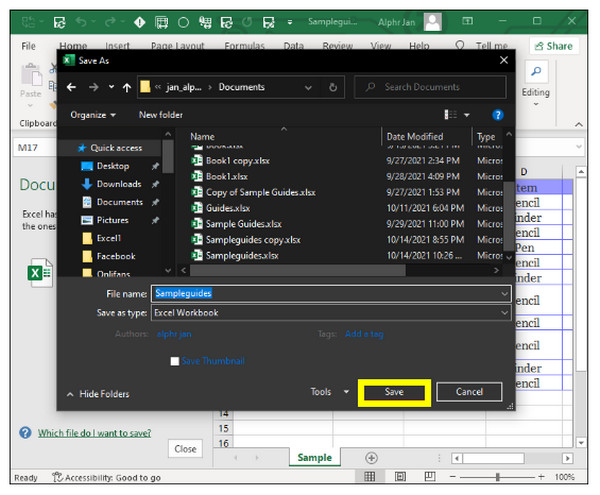Click the Add a tag link

(x=364, y=334)
